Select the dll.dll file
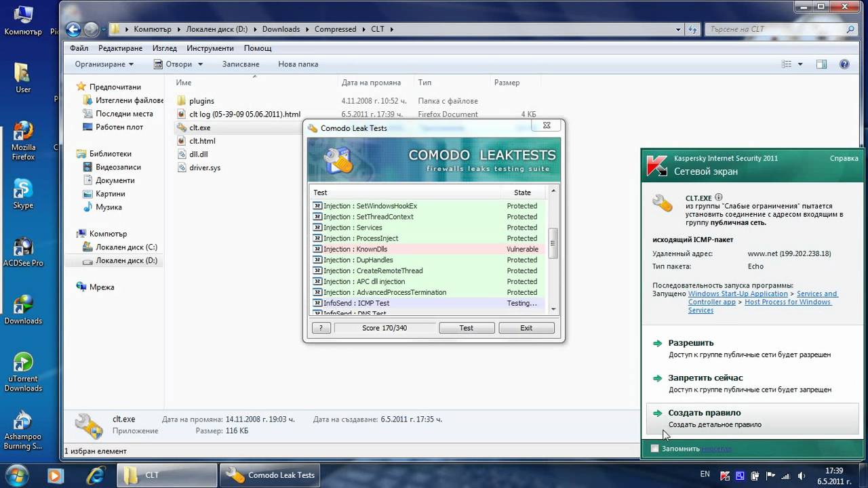This screenshot has width=868, height=488. click(198, 154)
